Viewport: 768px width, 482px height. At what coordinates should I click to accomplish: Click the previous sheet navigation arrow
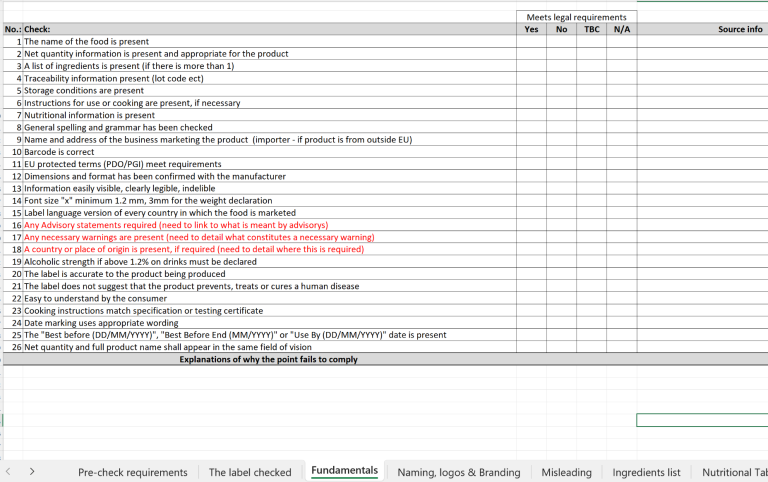(9, 470)
